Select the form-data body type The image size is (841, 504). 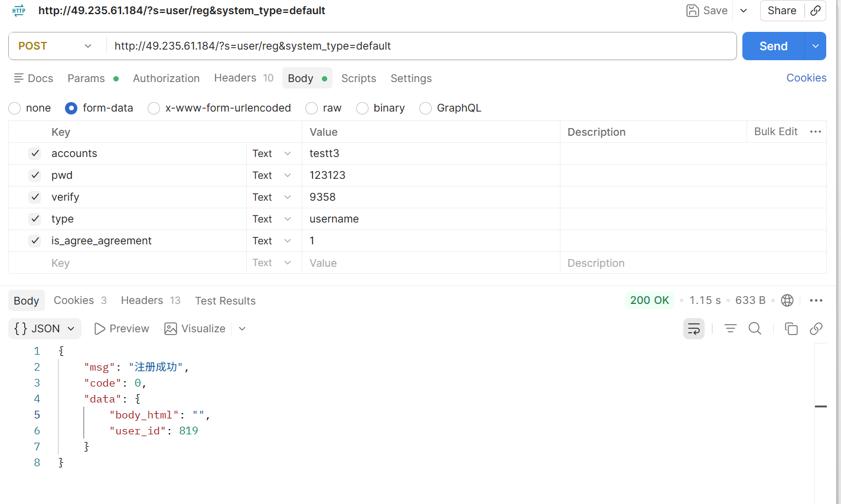(71, 108)
